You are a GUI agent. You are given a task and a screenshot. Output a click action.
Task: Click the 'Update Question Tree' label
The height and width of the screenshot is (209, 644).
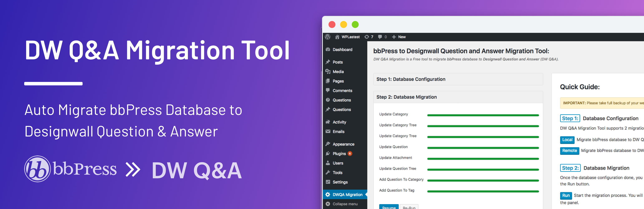click(397, 168)
